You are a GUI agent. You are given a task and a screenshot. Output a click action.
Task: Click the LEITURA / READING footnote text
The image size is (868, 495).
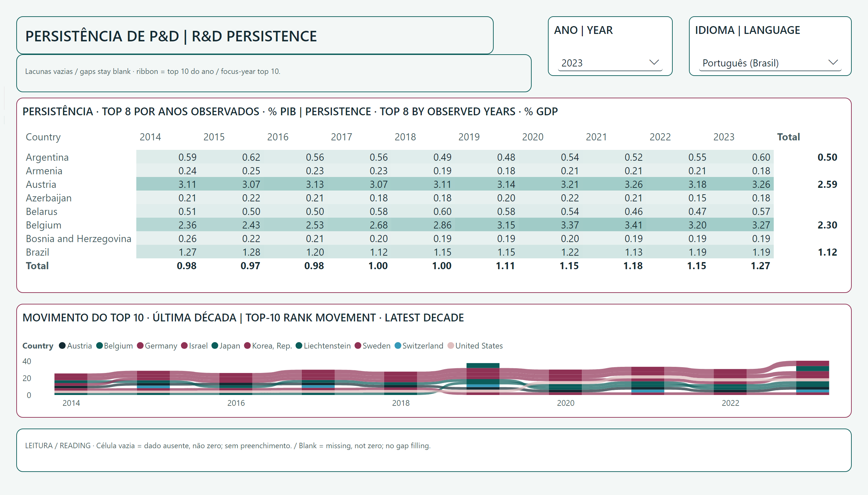click(228, 446)
